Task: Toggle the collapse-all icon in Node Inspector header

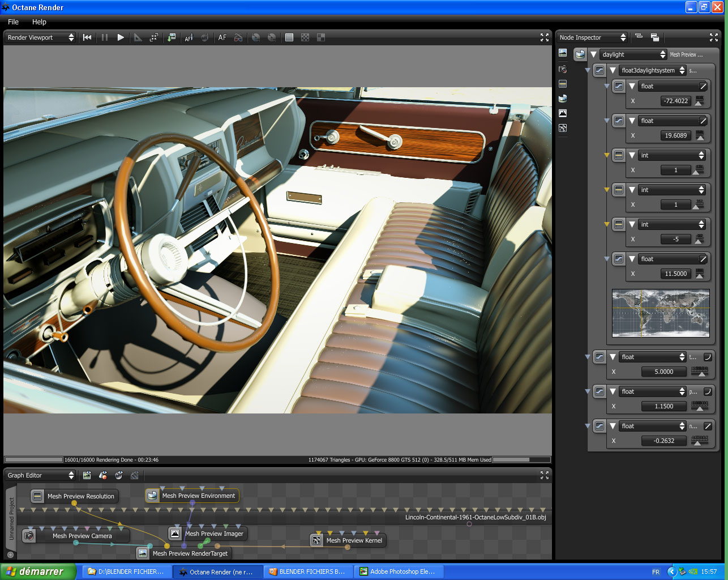Action: [639, 37]
